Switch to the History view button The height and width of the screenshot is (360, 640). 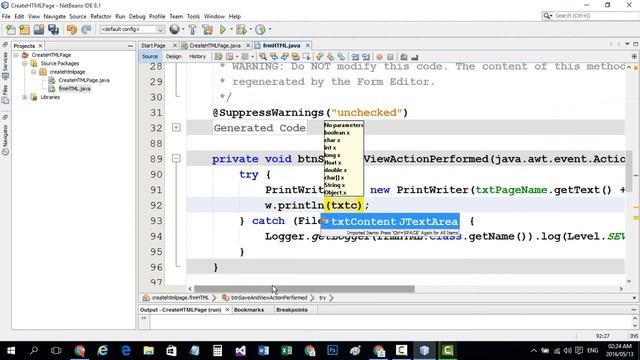pos(198,56)
